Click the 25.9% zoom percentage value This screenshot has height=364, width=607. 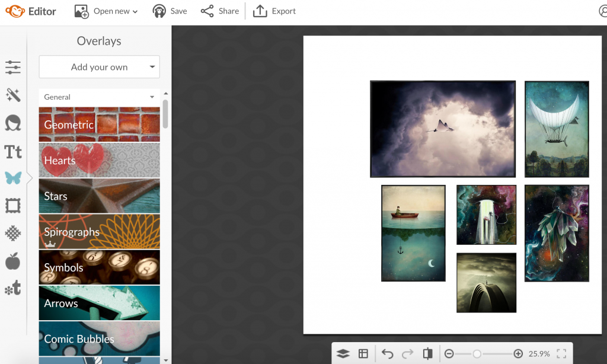pyautogui.click(x=539, y=353)
